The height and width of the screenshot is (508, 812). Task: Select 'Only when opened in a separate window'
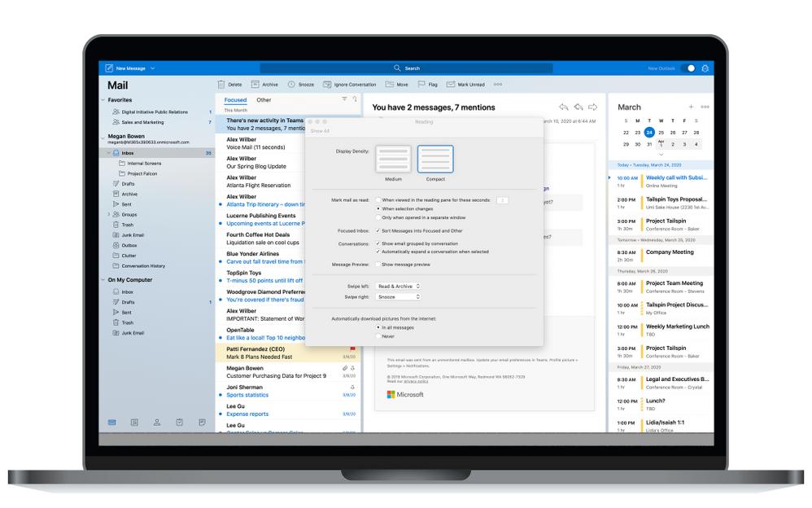tap(378, 217)
